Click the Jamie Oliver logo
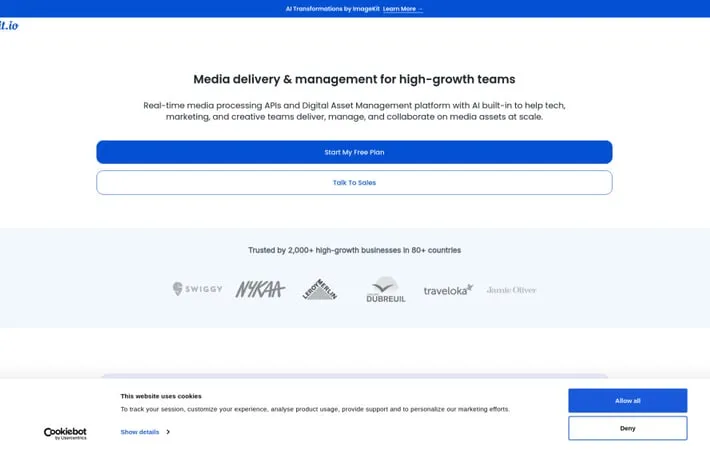 [x=512, y=290]
